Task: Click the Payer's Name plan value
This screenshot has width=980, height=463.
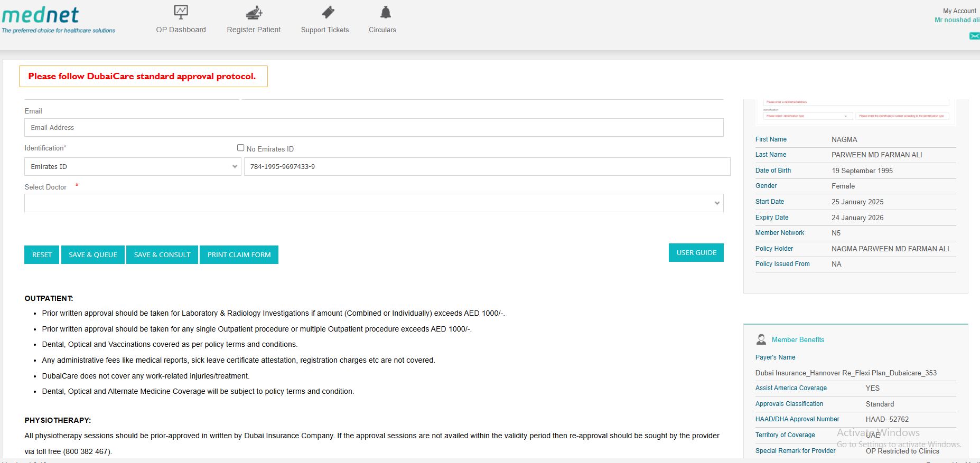Action: click(x=846, y=373)
